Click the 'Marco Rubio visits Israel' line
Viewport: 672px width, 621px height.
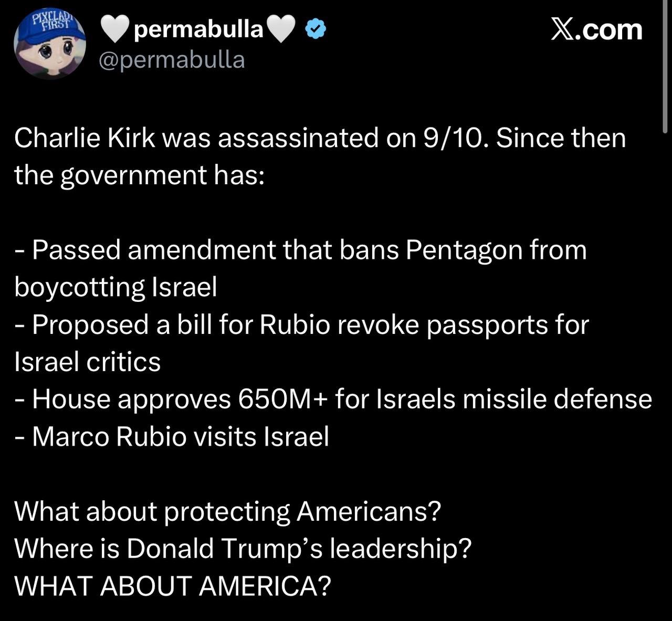(172, 436)
